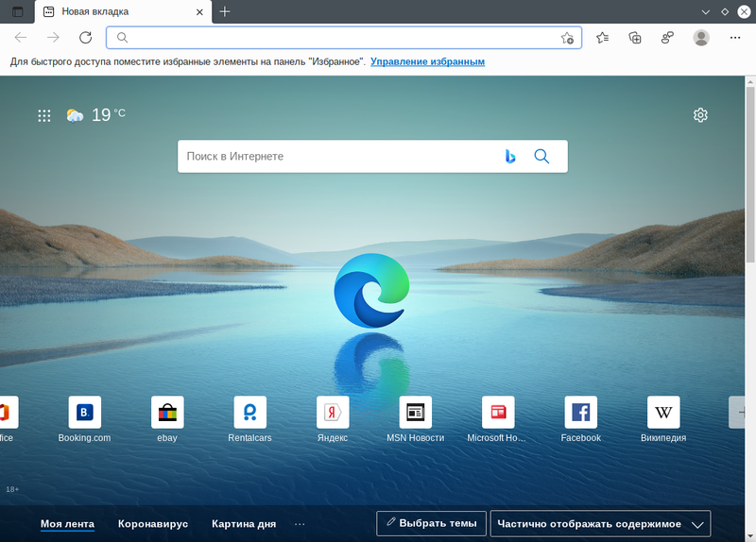Add page to favorites star icon

568,38
